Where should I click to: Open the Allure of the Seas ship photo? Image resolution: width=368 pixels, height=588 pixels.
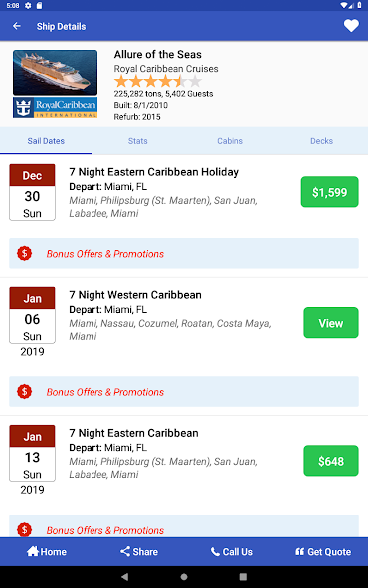tap(56, 73)
